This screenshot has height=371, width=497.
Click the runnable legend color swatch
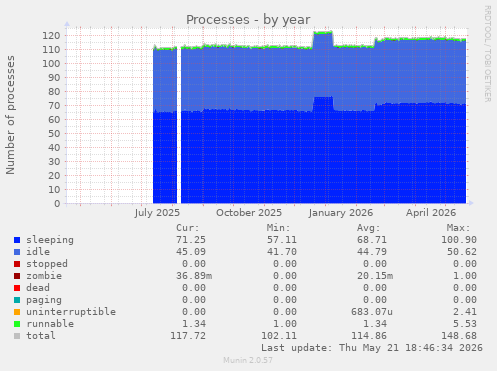pyautogui.click(x=17, y=324)
